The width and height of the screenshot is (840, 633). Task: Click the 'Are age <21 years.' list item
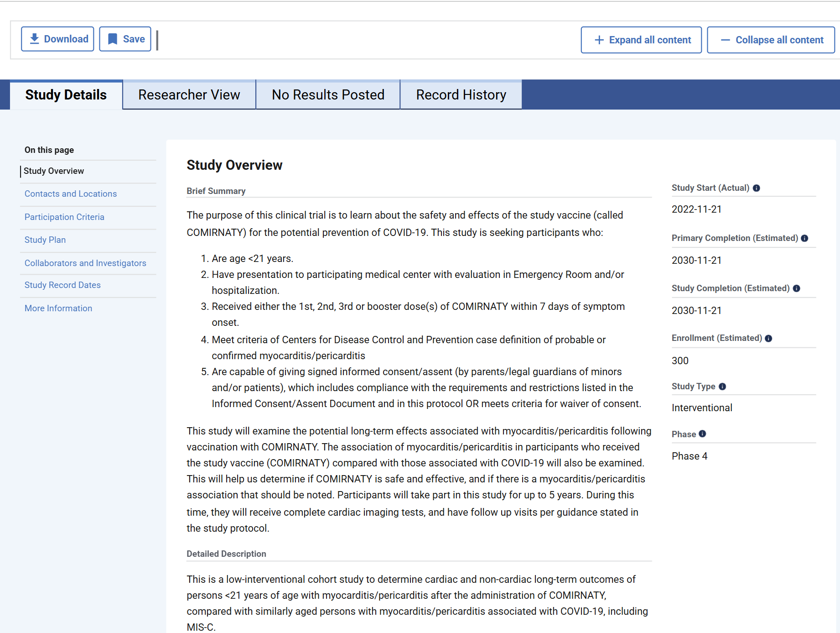(x=252, y=258)
